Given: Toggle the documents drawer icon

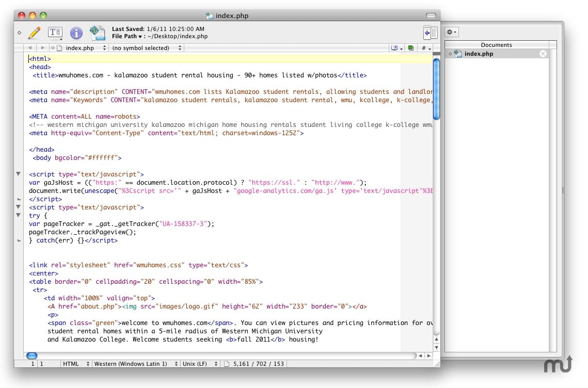Looking at the screenshot, I should coord(430,33).
